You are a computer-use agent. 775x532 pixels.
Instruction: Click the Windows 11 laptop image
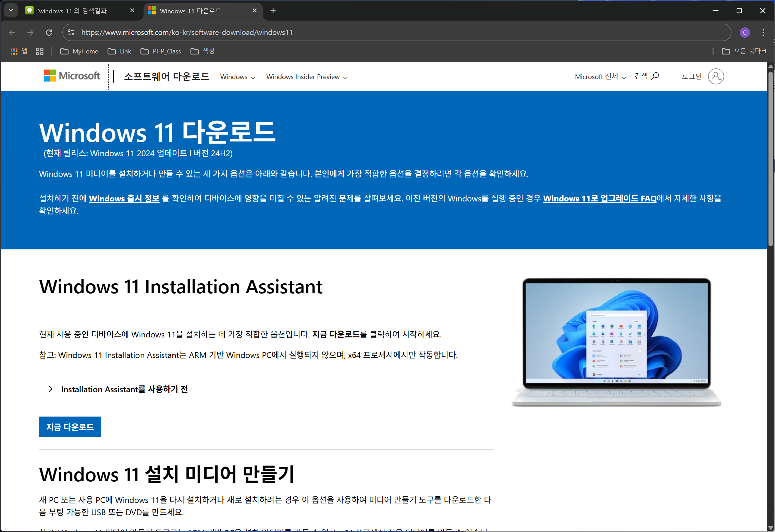(616, 342)
